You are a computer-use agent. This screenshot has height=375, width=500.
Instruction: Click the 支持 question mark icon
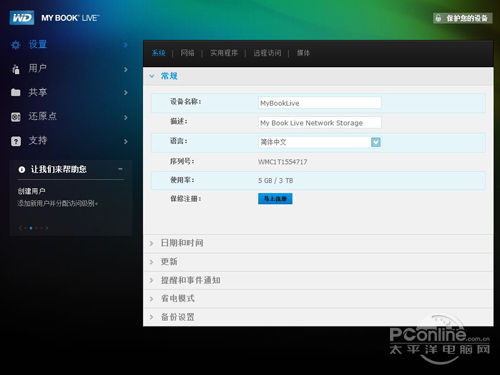click(x=16, y=141)
